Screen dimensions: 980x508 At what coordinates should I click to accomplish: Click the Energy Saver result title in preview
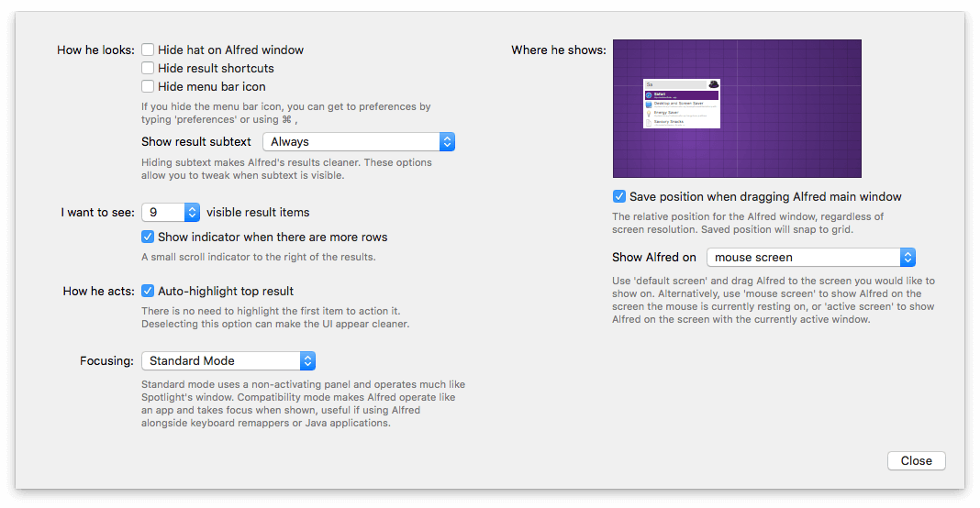tap(667, 112)
